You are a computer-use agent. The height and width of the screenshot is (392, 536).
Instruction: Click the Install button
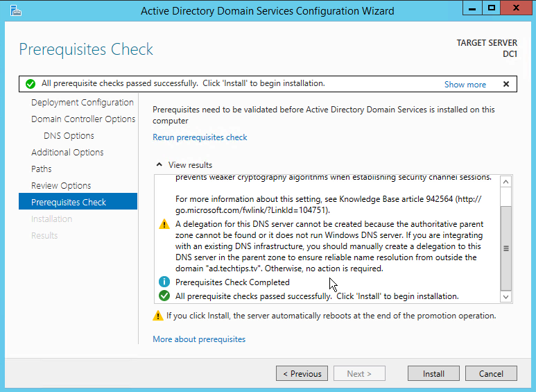(x=433, y=373)
